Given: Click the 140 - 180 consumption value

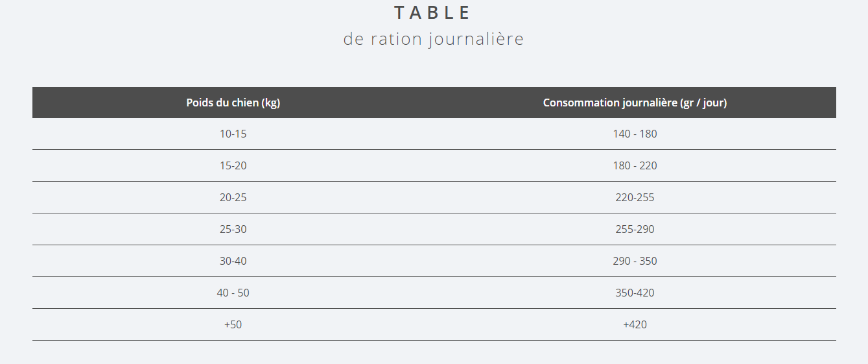Looking at the screenshot, I should coord(635,134).
